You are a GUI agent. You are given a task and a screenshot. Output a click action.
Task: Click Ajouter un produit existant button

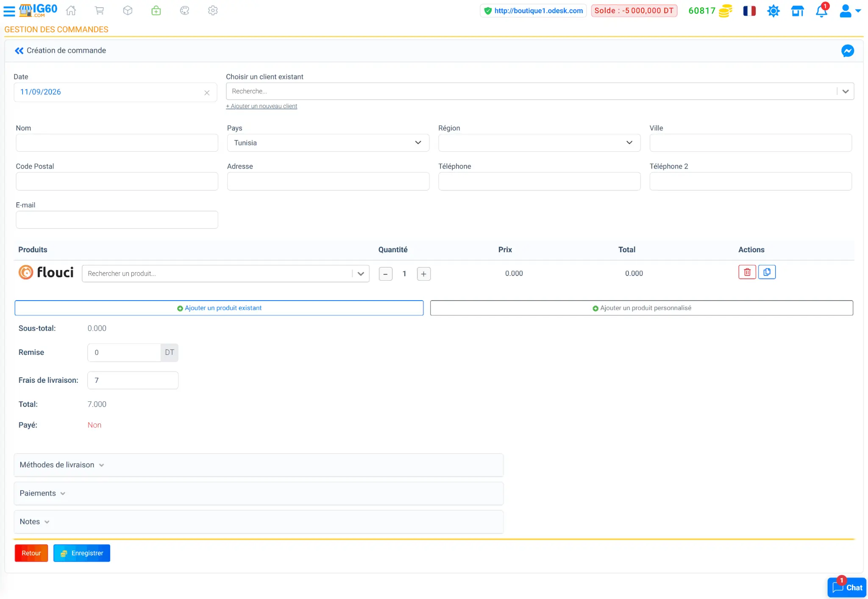[219, 308]
